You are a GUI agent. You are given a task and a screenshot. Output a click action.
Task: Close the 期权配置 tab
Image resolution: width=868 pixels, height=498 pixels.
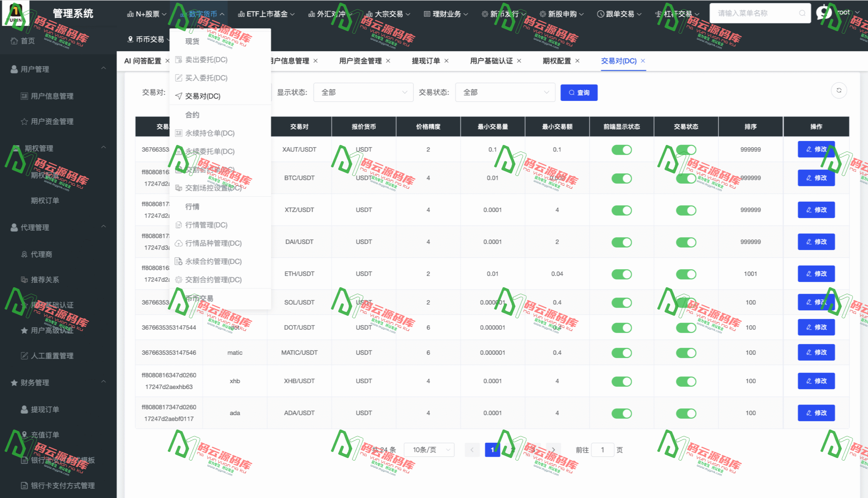pyautogui.click(x=577, y=61)
